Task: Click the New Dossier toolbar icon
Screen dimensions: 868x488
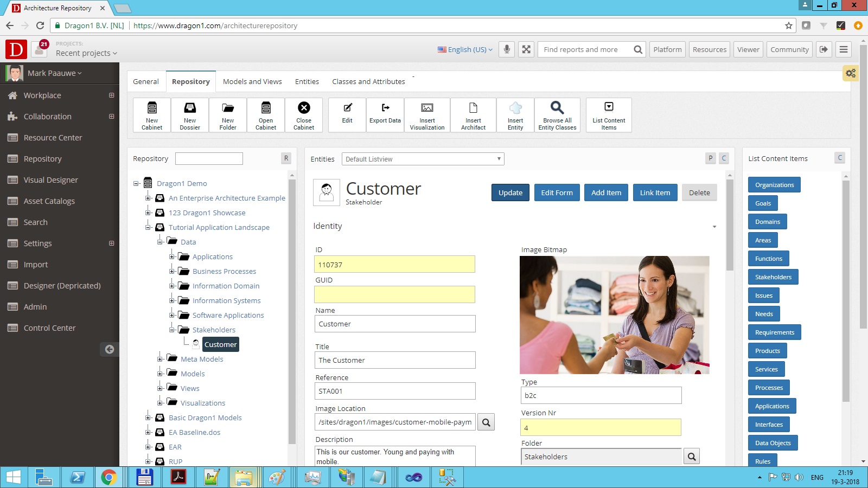Action: [190, 115]
